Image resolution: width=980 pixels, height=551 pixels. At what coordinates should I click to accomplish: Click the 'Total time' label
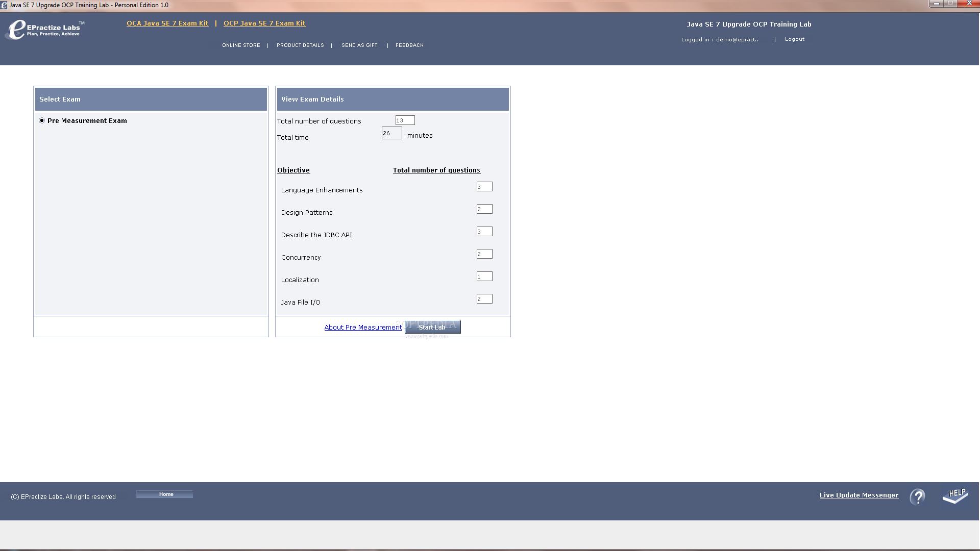[x=292, y=138]
